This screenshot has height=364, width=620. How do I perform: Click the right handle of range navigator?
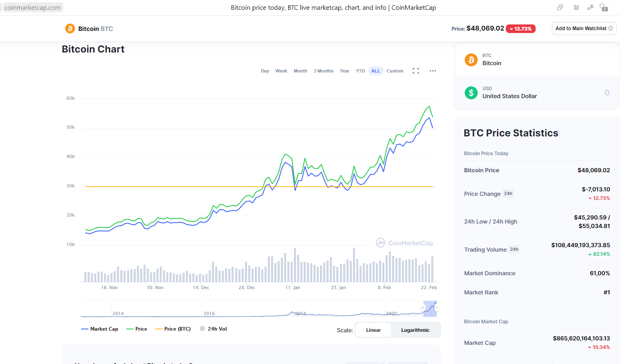[436, 308]
